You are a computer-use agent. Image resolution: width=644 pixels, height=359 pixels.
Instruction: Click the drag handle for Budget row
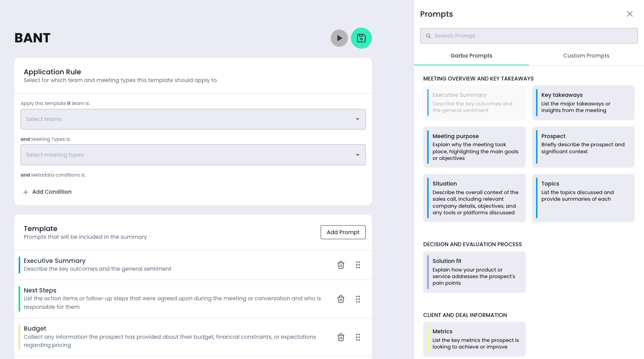pos(358,337)
